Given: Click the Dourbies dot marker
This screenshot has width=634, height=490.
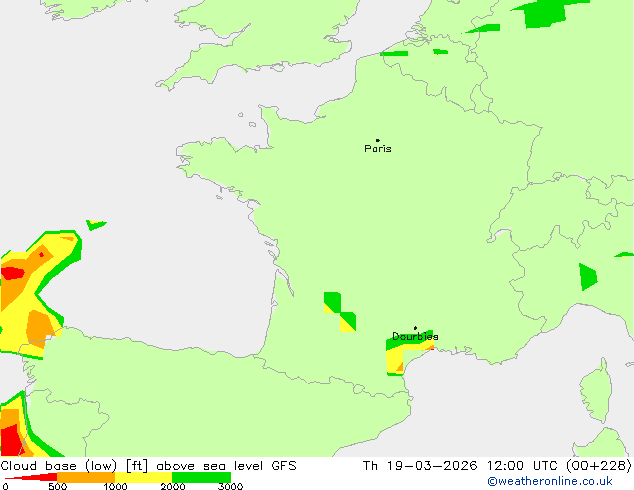Looking at the screenshot, I should pyautogui.click(x=415, y=328).
